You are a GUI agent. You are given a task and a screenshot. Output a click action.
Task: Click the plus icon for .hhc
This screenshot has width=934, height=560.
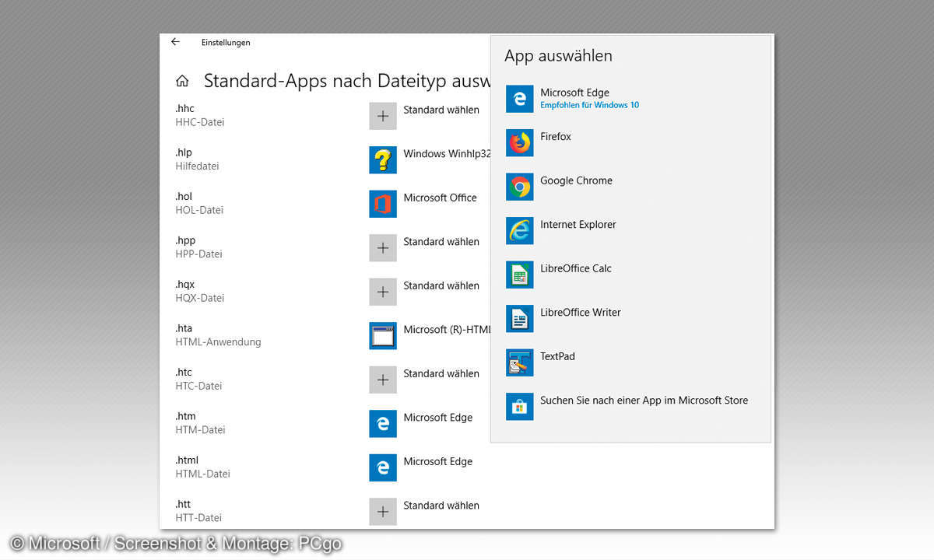(x=383, y=116)
